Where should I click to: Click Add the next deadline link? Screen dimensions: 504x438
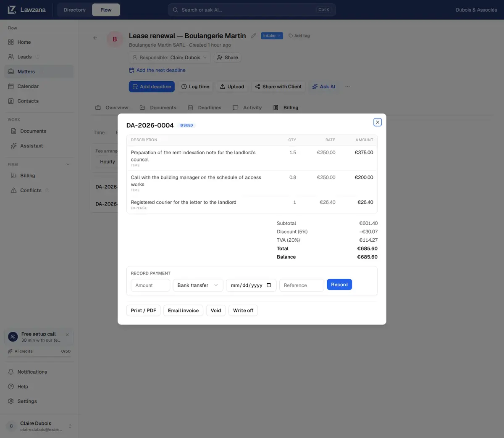(x=157, y=70)
